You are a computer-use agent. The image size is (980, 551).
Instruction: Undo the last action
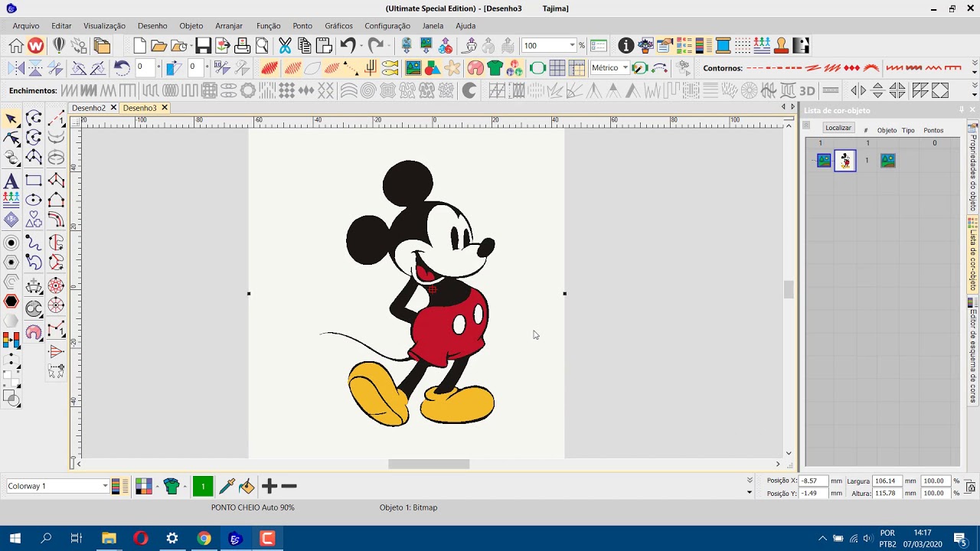click(x=348, y=46)
